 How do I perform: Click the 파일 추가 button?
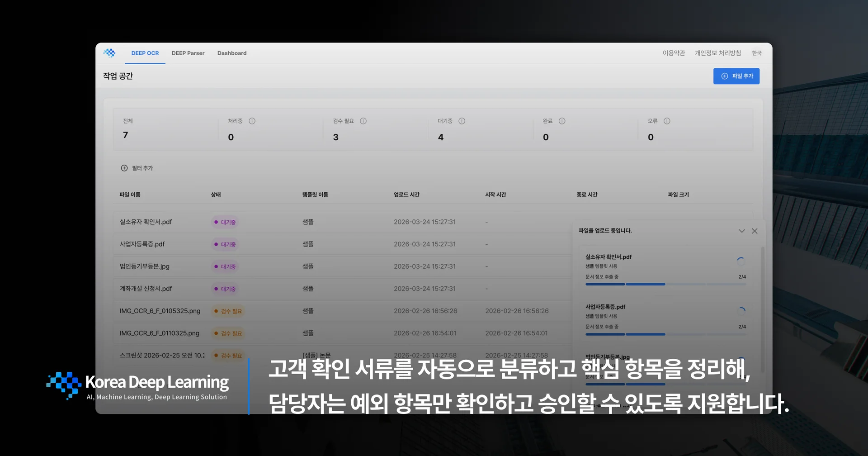[736, 76]
